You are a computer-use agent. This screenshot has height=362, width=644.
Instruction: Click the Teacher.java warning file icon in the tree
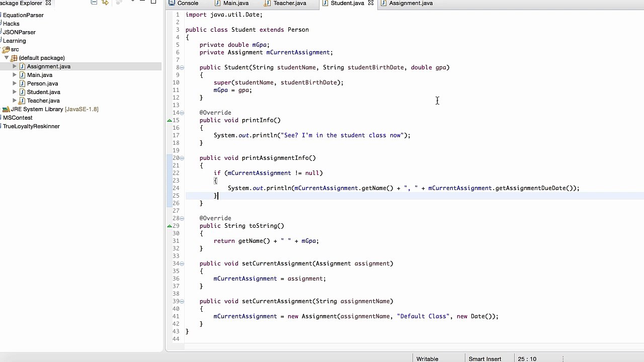[x=22, y=101]
